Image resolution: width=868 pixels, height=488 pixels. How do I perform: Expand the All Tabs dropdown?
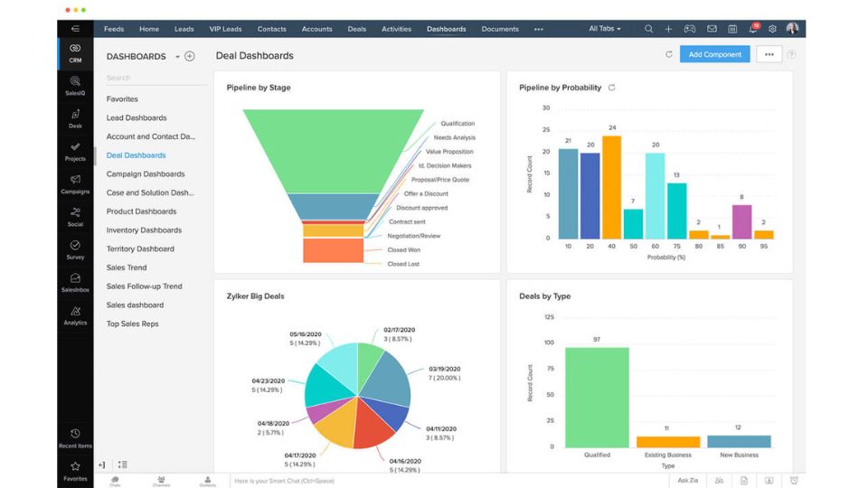point(605,29)
